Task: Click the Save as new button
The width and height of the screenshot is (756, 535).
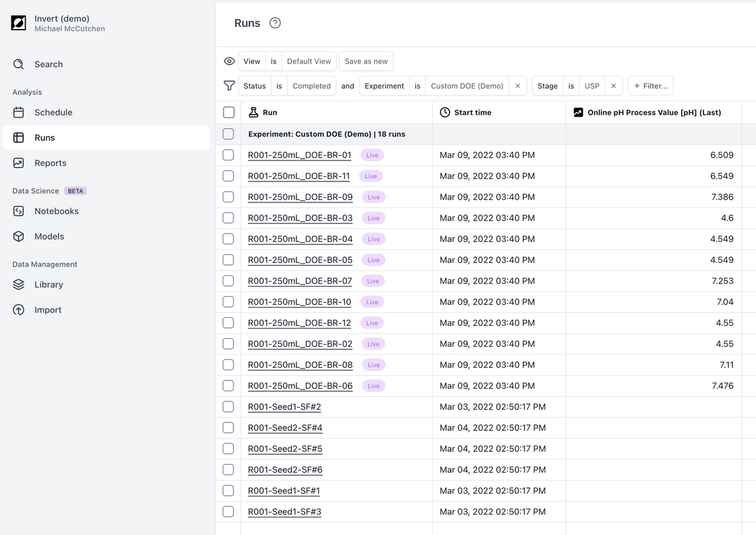Action: pos(366,61)
